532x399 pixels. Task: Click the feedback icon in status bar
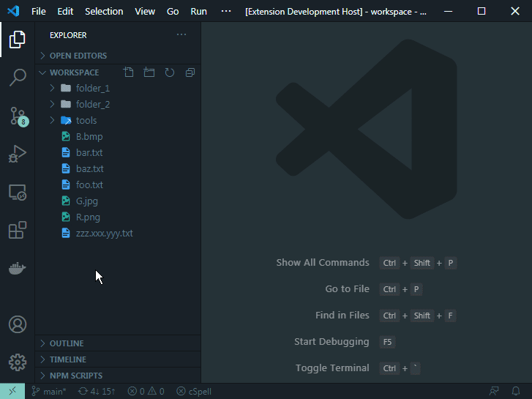tap(494, 391)
